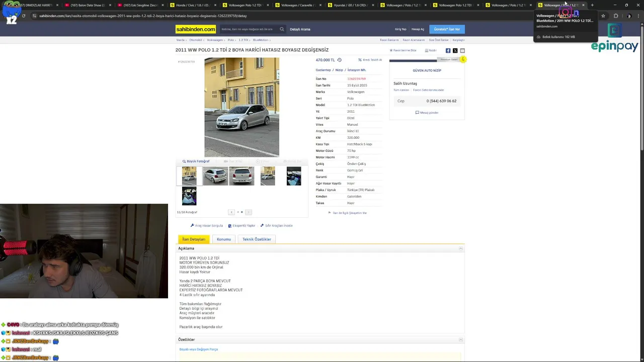The height and width of the screenshot is (362, 644).
Task: Click the percent icon beside Kredi Teklifi Al
Action: coord(360,60)
